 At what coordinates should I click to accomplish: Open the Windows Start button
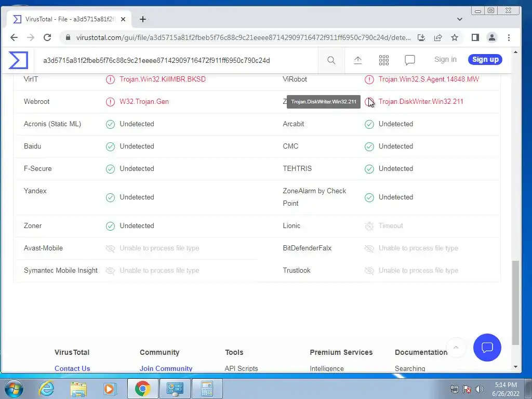click(14, 389)
